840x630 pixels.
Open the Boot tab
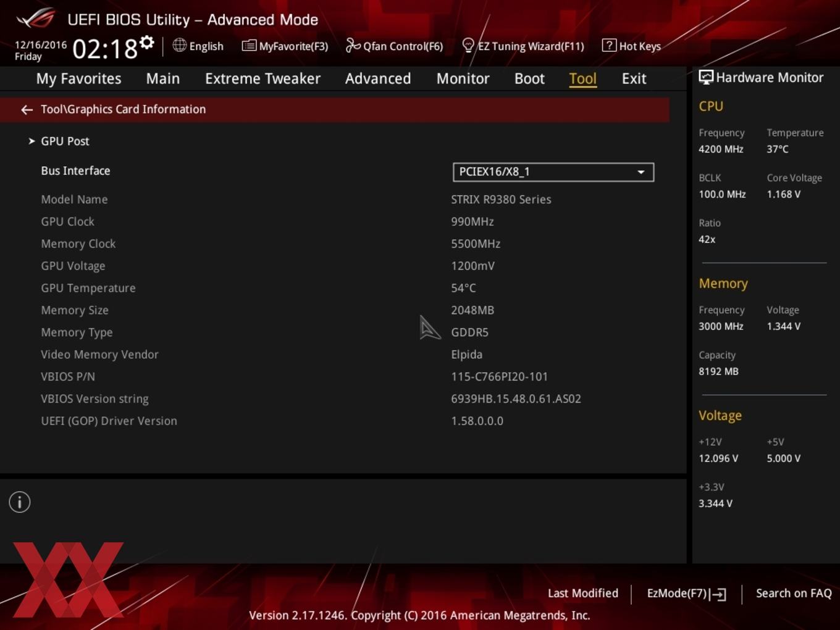click(x=529, y=78)
